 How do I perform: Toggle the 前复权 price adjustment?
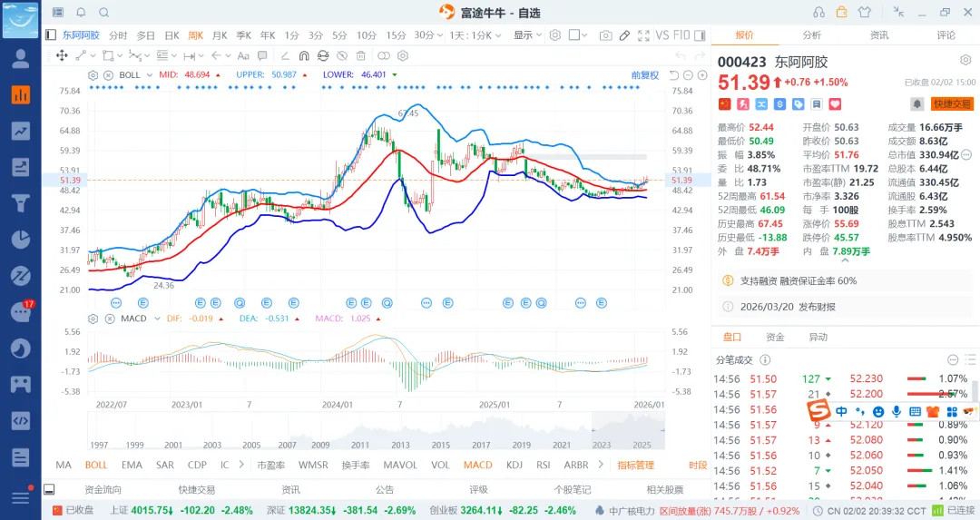(645, 75)
